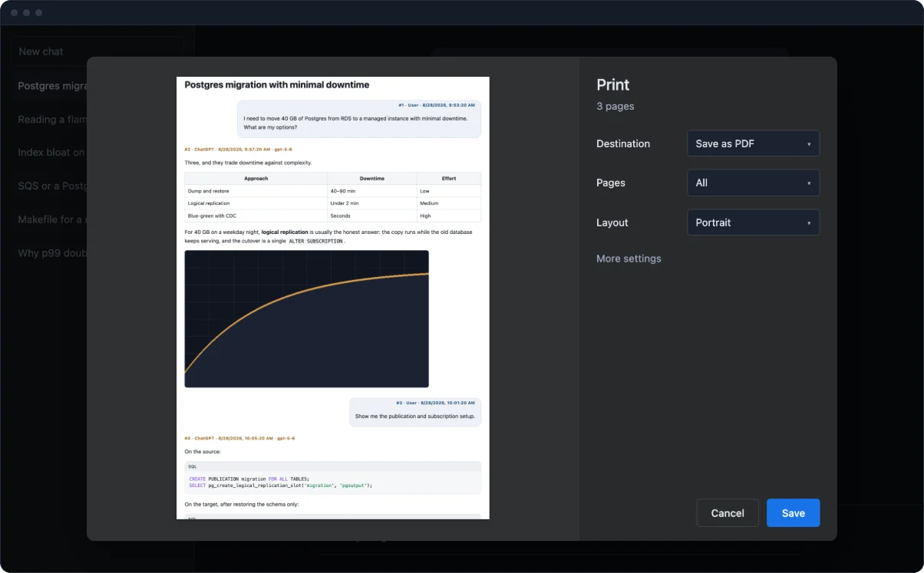Click the Destination label
The image size is (924, 573).
pyautogui.click(x=623, y=143)
